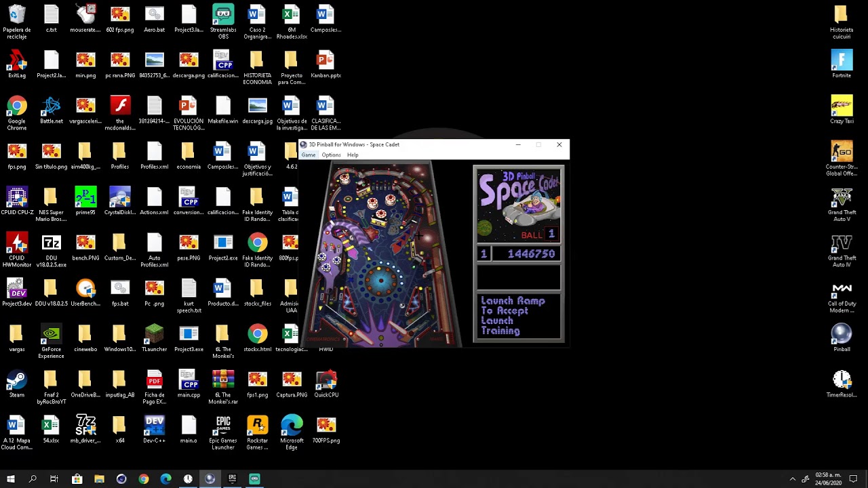
Task: Select the the mcdonalds Flash file icon
Action: (x=120, y=113)
